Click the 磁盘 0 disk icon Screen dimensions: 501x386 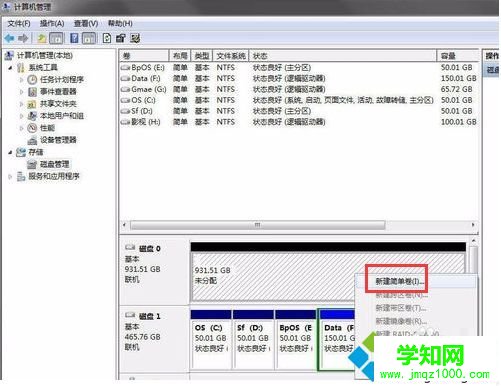pos(130,248)
